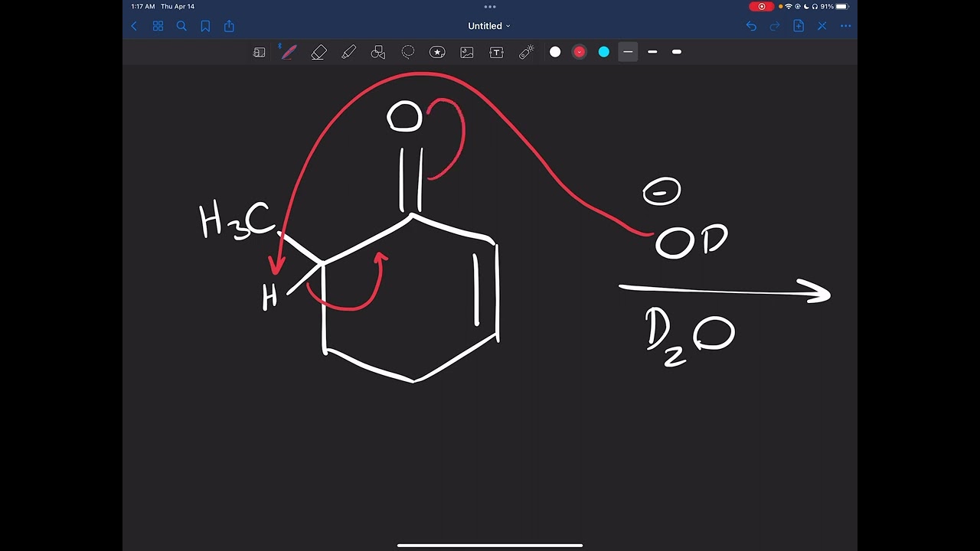
Task: Choose the white pen color
Action: point(555,52)
